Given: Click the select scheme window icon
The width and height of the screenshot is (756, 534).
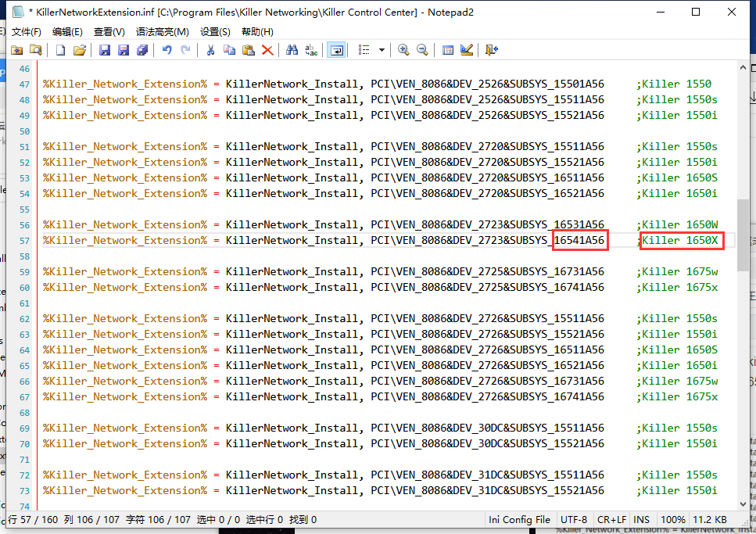Looking at the screenshot, I should [x=448, y=50].
